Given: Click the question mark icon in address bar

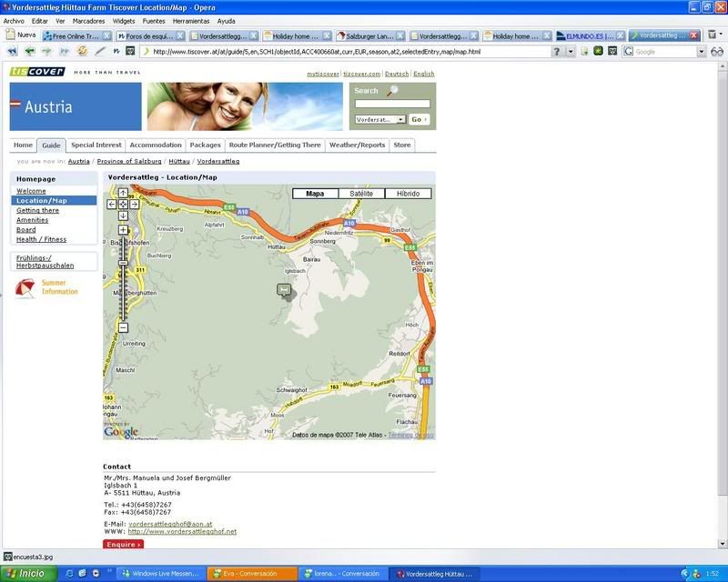Looking at the screenshot, I should coord(556,52).
